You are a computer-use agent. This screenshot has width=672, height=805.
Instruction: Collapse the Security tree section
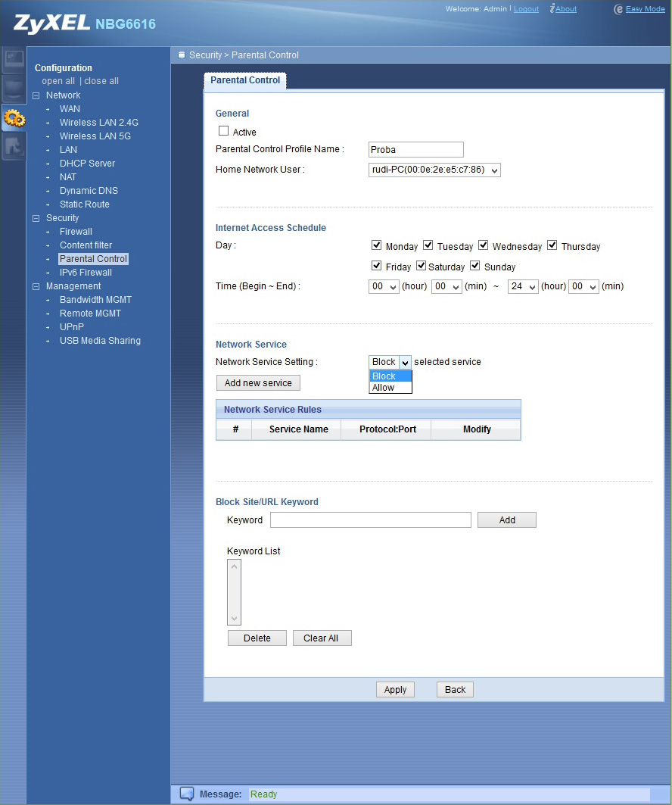[x=36, y=218]
